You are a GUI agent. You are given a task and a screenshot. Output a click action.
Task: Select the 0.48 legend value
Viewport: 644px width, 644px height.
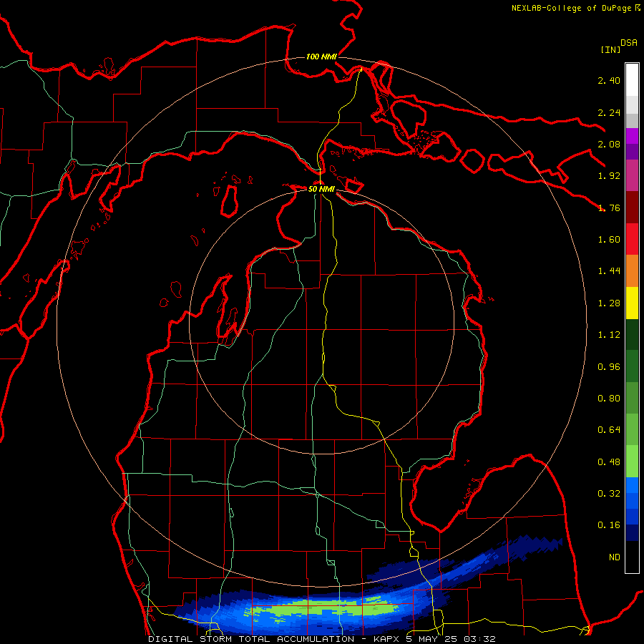point(609,462)
